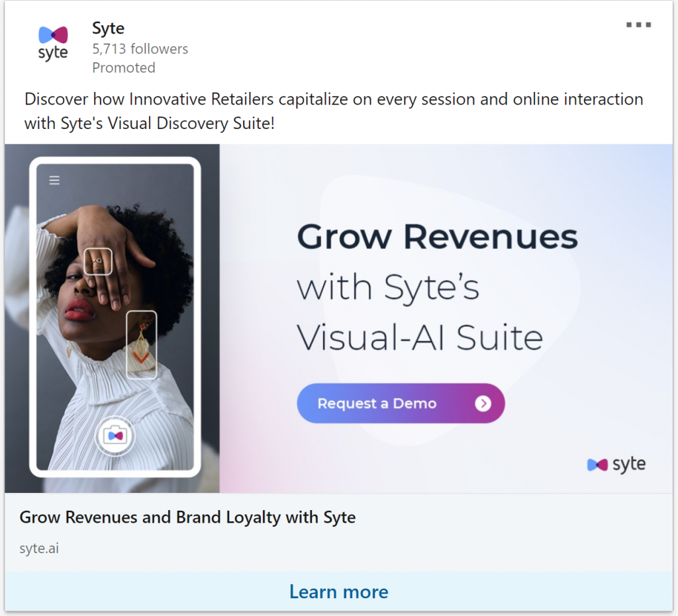
Task: Click the Syte company logo avatar
Action: 53,44
